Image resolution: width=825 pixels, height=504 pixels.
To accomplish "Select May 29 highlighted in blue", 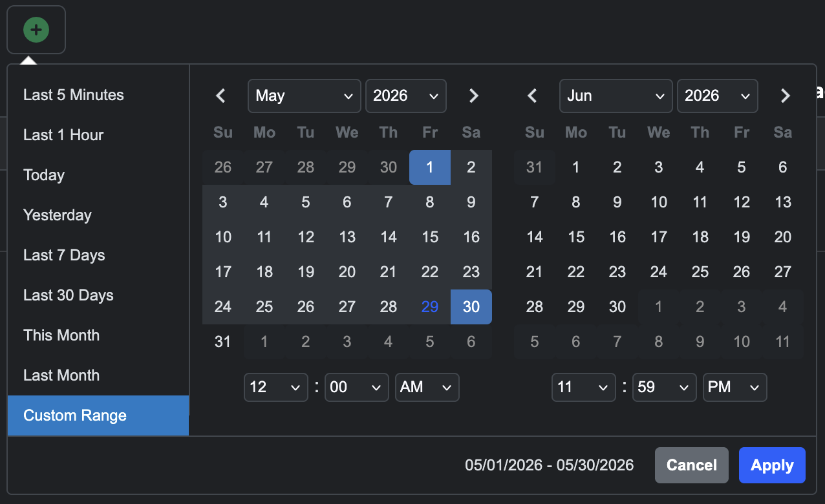I will point(430,307).
